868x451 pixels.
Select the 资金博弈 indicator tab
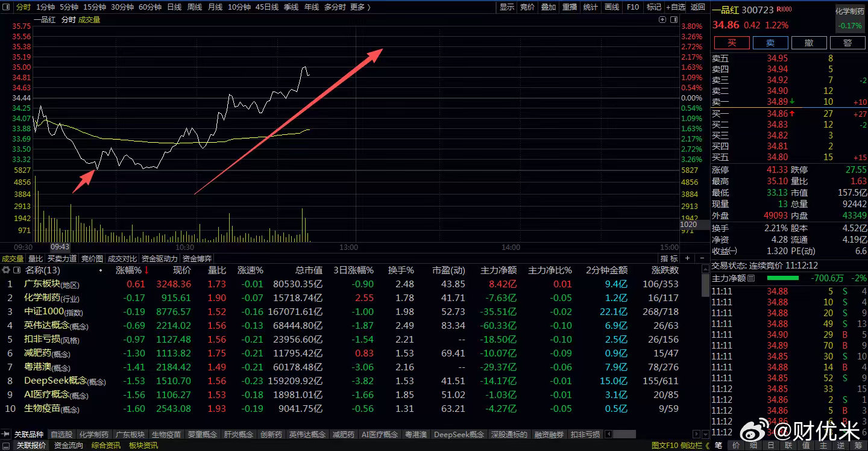coord(197,258)
